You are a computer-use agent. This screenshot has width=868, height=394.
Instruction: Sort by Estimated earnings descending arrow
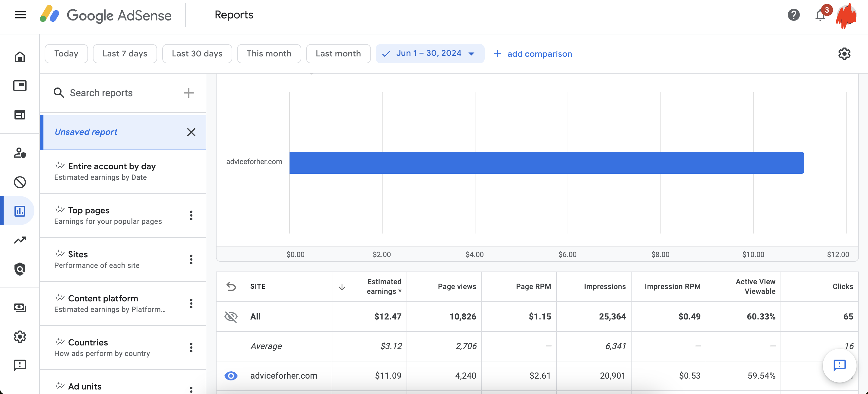coord(342,287)
